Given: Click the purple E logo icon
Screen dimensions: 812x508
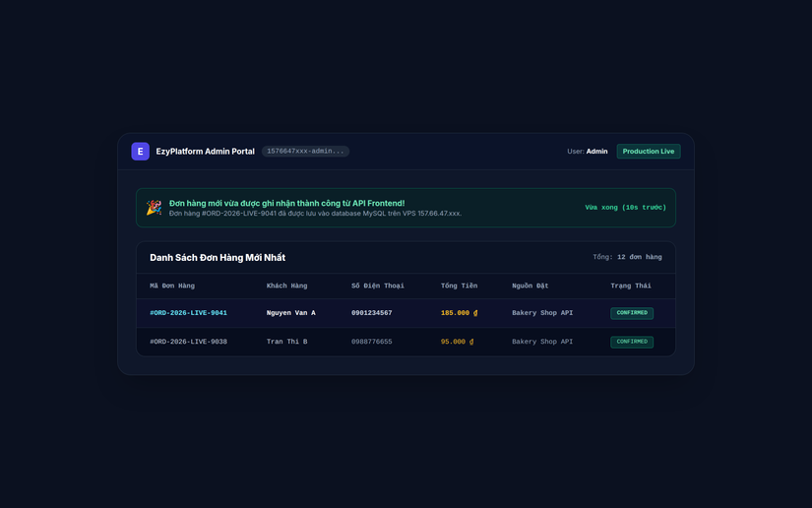Looking at the screenshot, I should tap(141, 152).
